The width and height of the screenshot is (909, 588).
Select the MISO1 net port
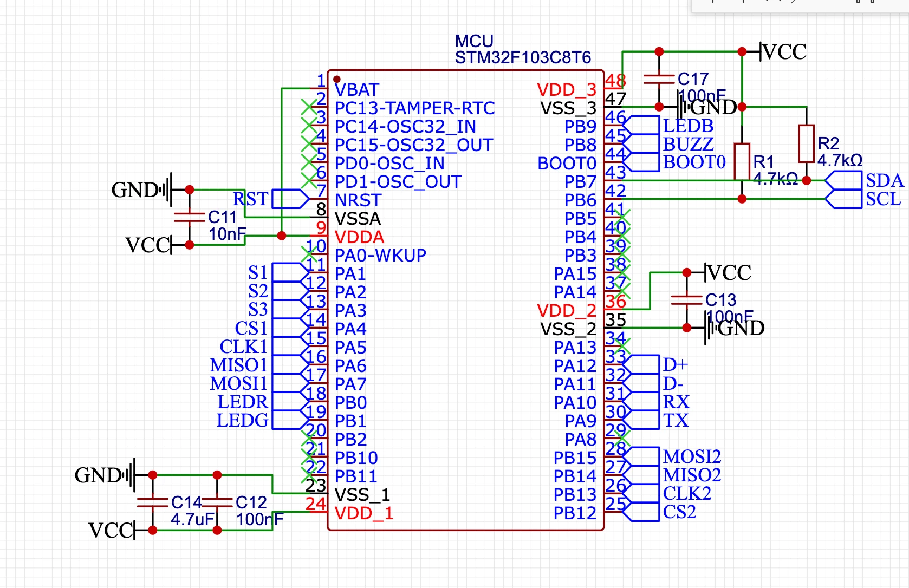(x=259, y=364)
